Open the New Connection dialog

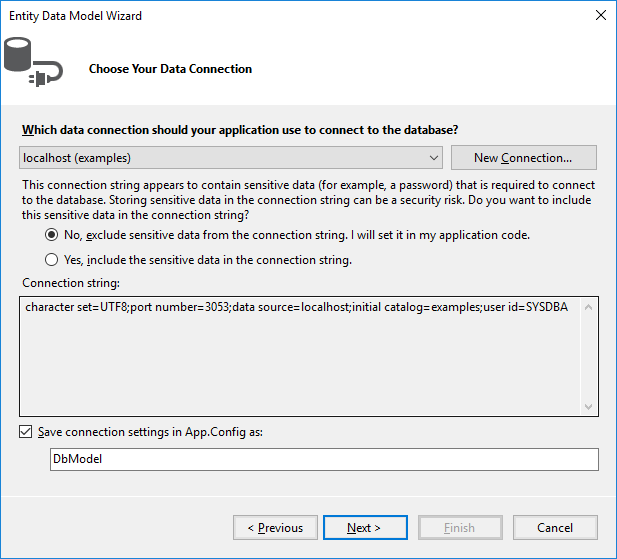523,158
